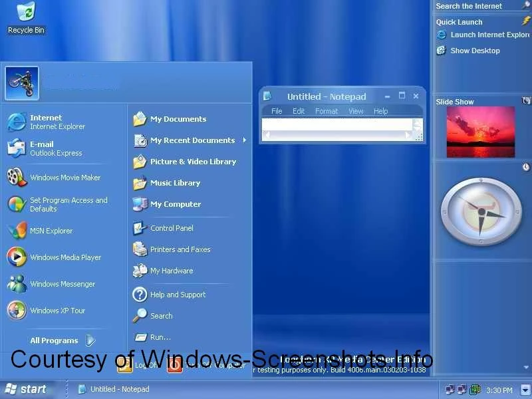Expand the sidebar bottom down arrow
This screenshot has height=399, width=532.
tap(526, 367)
